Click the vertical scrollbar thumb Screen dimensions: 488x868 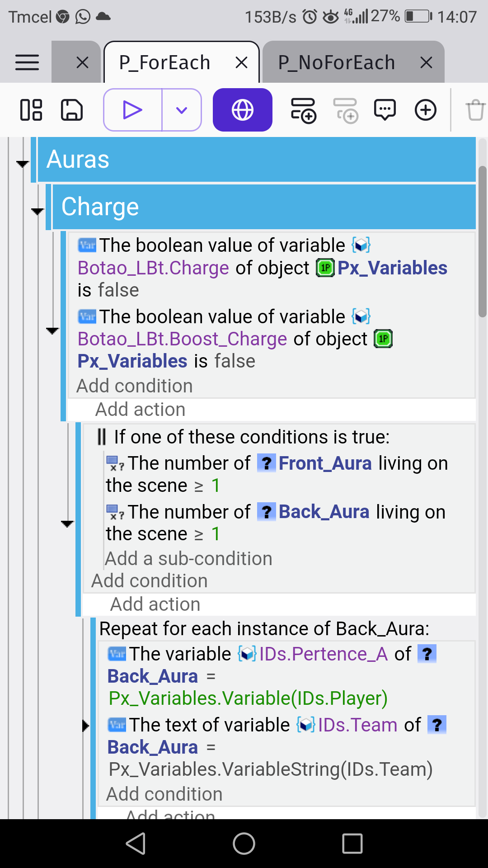click(x=483, y=242)
